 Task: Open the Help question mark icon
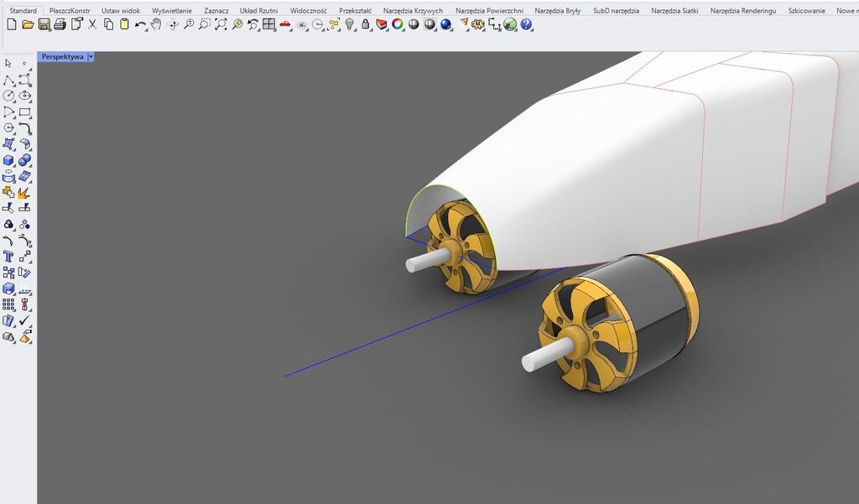526,25
